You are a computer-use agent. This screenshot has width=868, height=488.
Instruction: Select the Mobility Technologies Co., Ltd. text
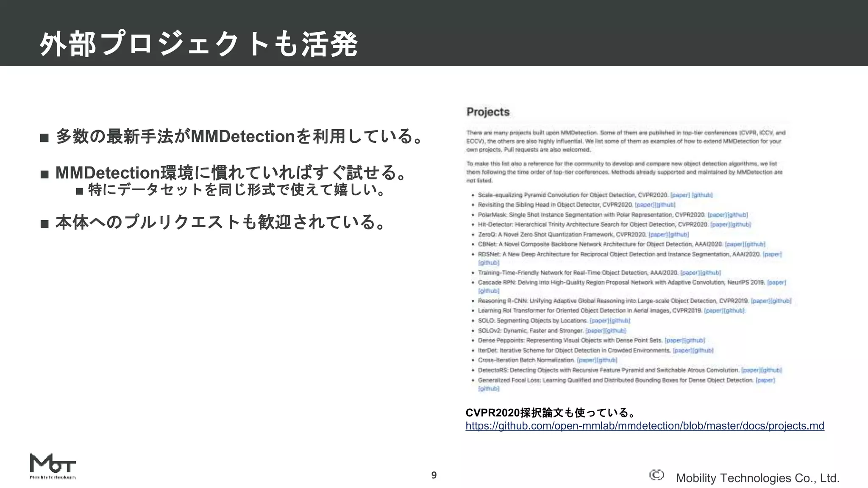(757, 478)
